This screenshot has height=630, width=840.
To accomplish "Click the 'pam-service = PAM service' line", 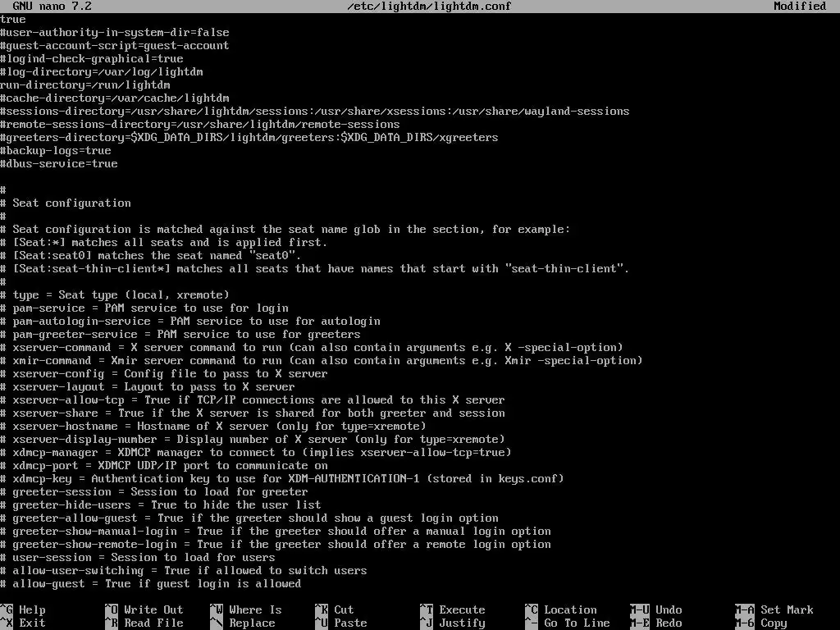I will coord(144,308).
